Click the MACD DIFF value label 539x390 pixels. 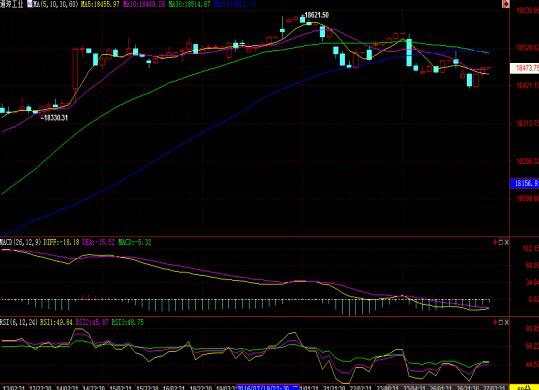[61, 242]
